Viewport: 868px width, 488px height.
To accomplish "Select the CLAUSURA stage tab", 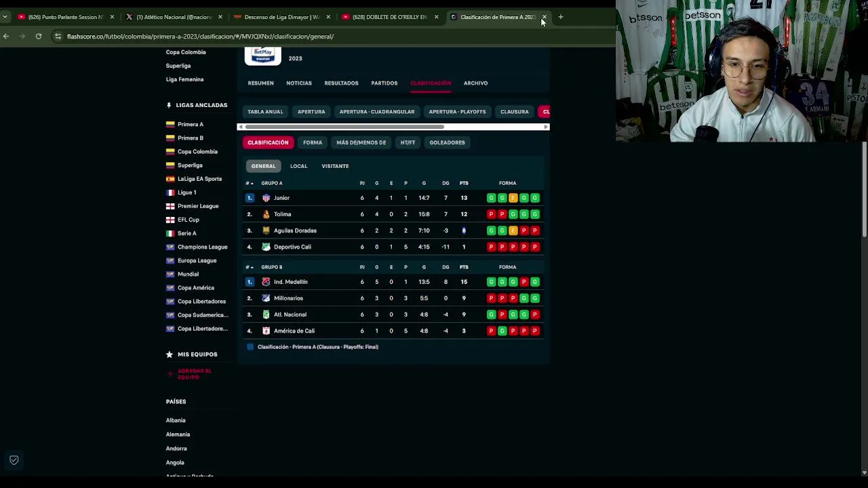I will 514,112.
